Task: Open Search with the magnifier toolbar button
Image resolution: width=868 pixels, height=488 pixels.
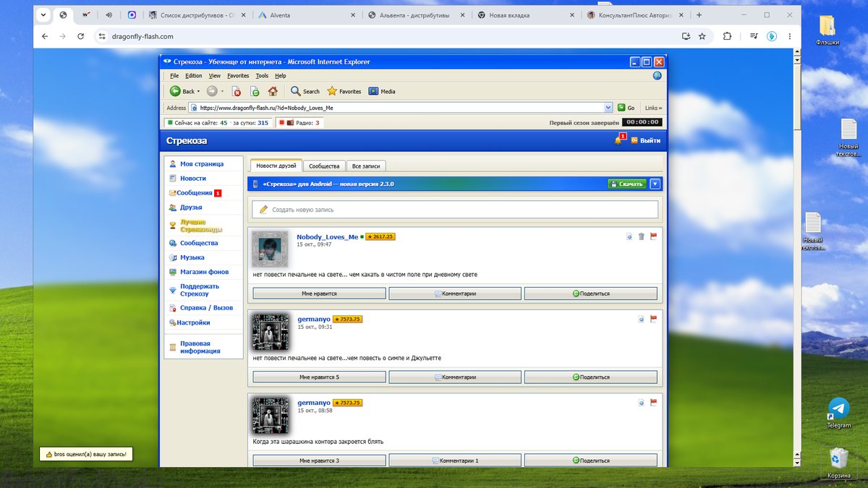Action: (305, 91)
